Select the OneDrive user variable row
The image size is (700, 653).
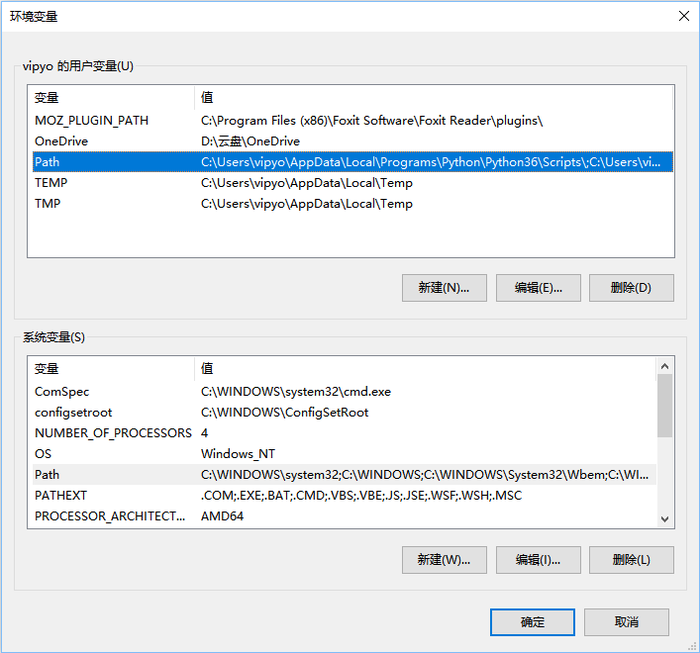[353, 141]
